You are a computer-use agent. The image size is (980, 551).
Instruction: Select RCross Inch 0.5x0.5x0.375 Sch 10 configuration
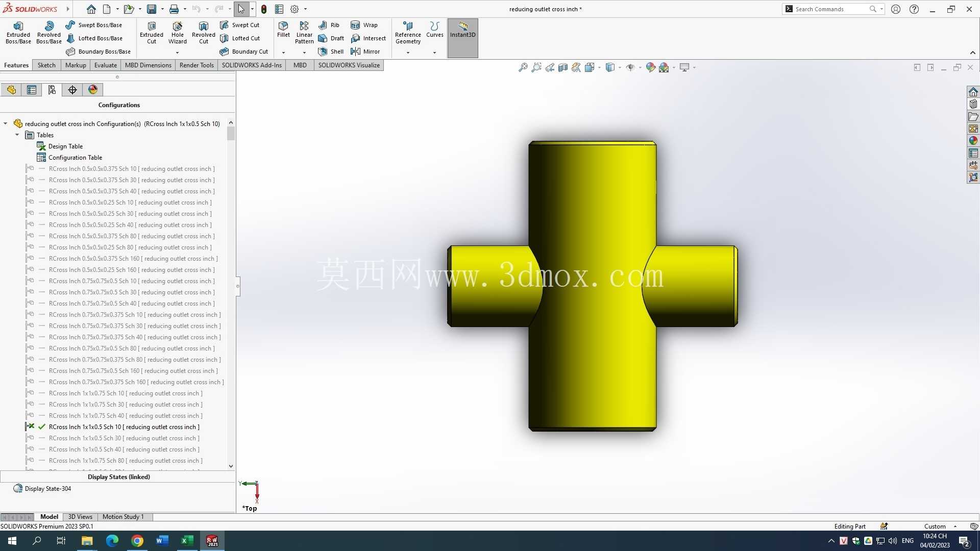(132, 168)
